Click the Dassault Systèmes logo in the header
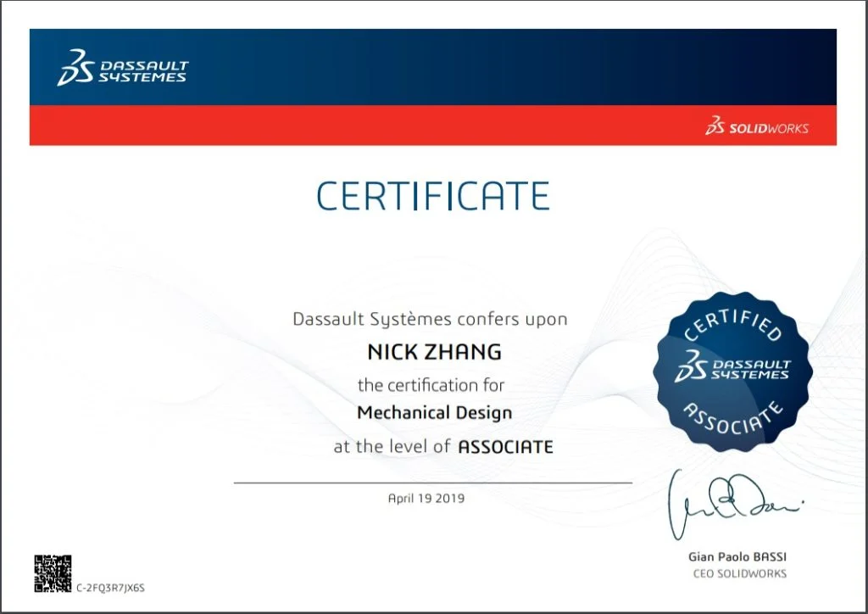Image resolution: width=868 pixels, height=614 pixels. click(x=122, y=69)
